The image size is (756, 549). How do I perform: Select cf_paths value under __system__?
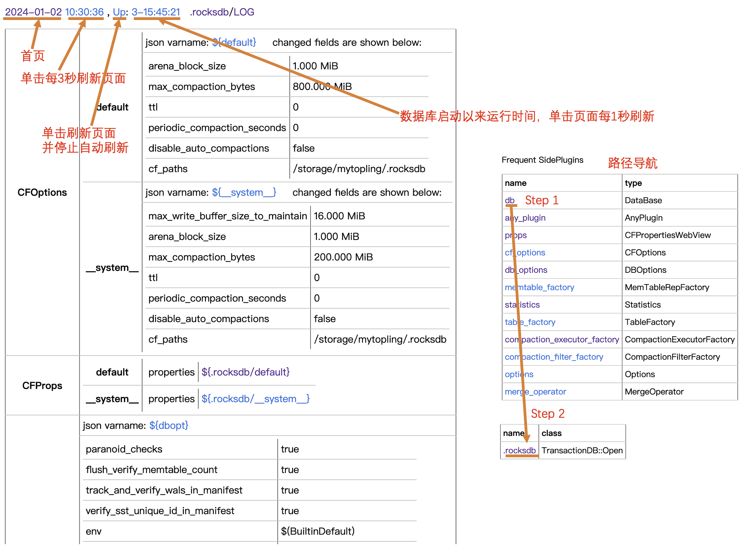(x=380, y=340)
